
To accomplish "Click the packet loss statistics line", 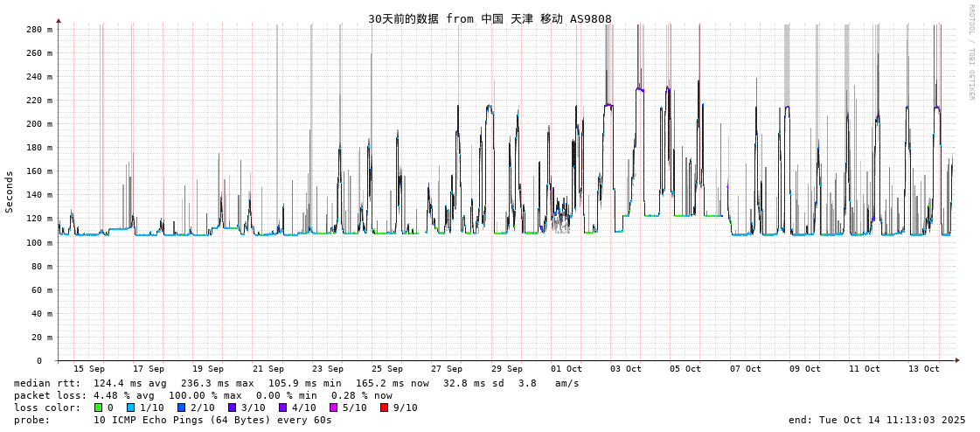I will 203,395.
